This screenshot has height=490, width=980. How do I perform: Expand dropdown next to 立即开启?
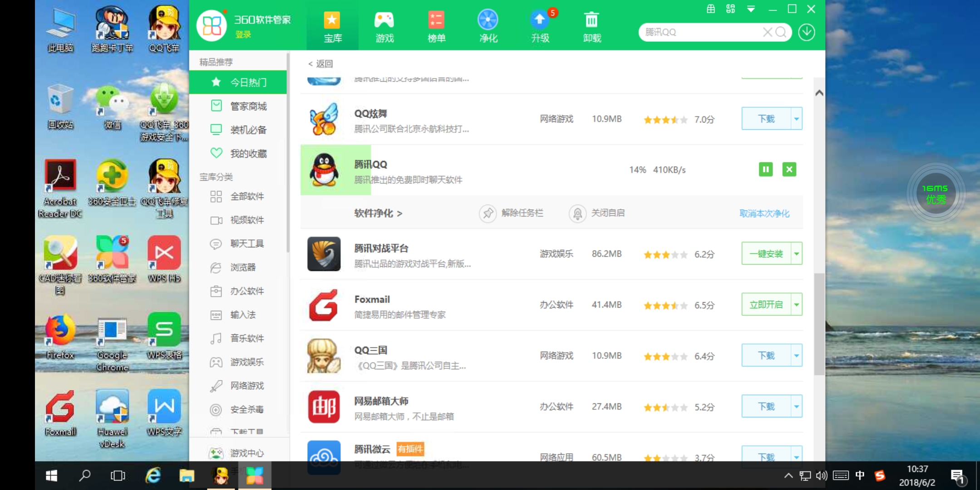[x=797, y=304]
